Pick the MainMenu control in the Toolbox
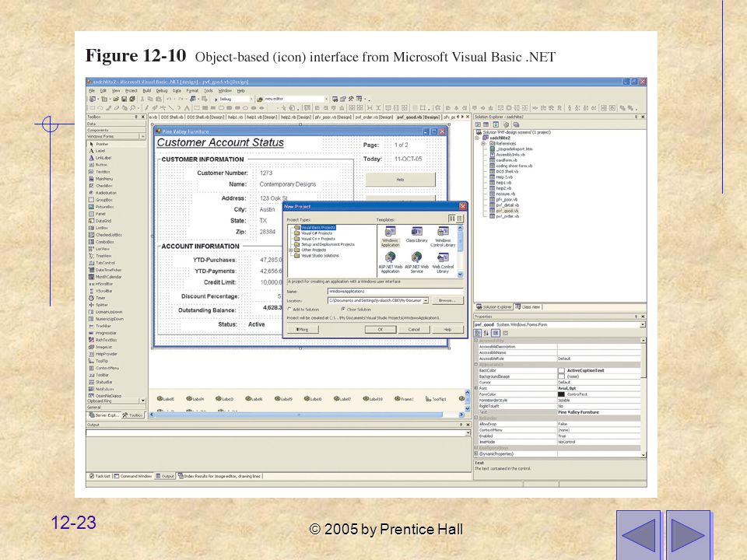The width and height of the screenshot is (747, 560). pos(100,179)
